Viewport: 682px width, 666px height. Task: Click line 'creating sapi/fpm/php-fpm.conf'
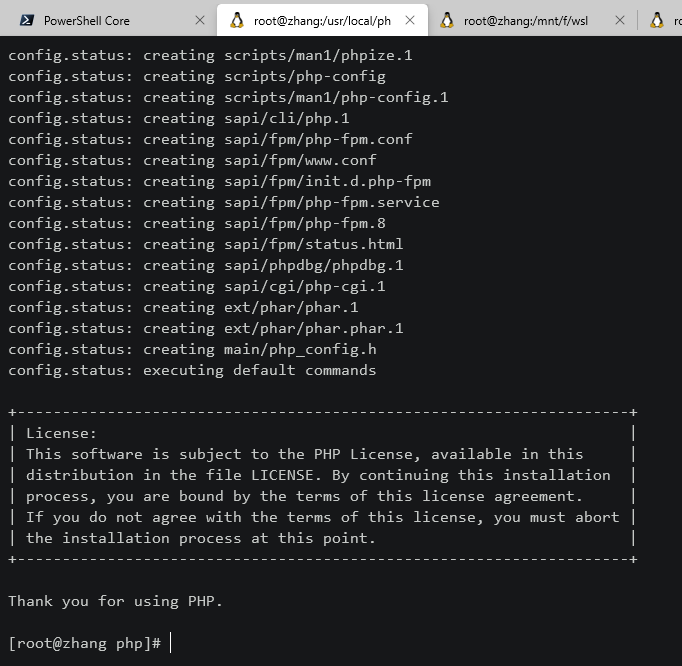pos(210,140)
